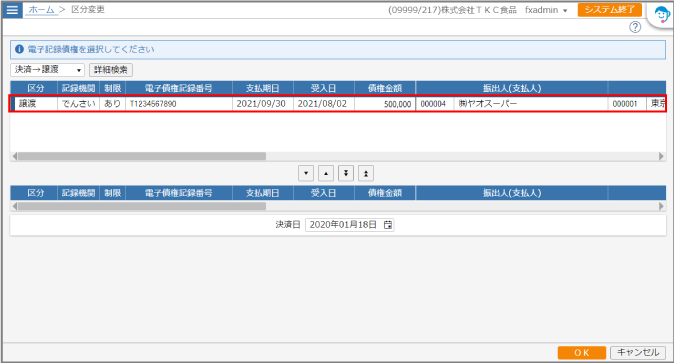Move selected row up with single arrow
The height and width of the screenshot is (363, 674).
(326, 173)
